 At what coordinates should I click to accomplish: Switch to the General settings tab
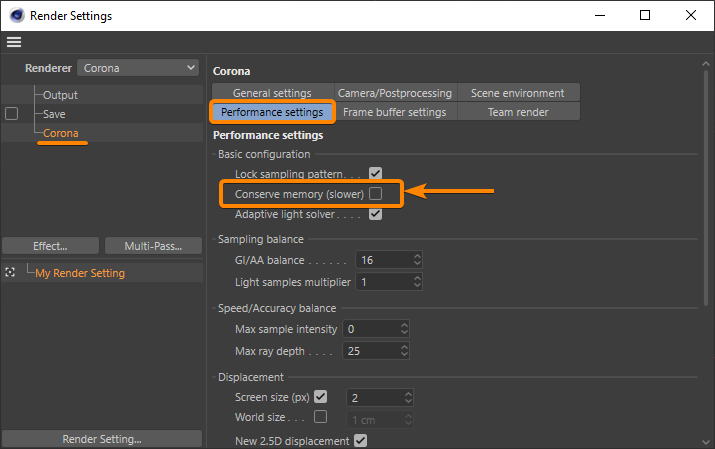272,93
